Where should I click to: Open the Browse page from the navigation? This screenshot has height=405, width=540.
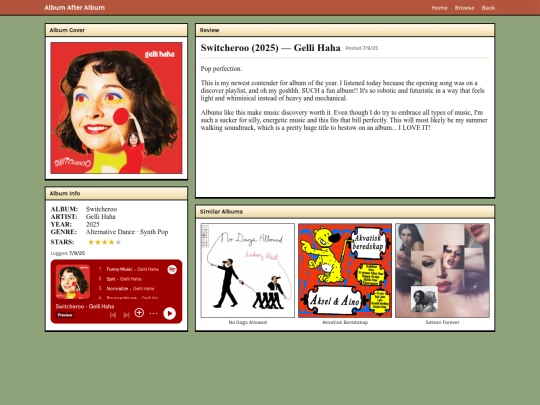tap(464, 8)
